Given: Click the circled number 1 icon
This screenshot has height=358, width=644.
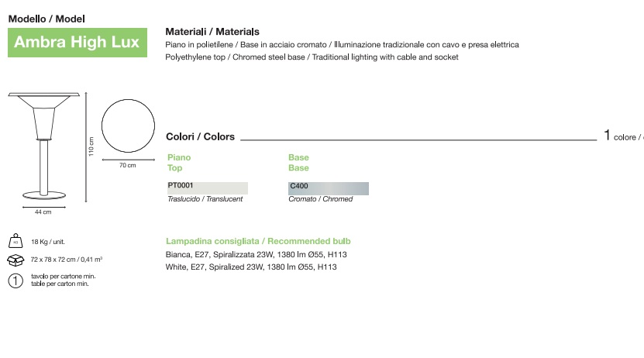Looking at the screenshot, I should coord(14,281).
